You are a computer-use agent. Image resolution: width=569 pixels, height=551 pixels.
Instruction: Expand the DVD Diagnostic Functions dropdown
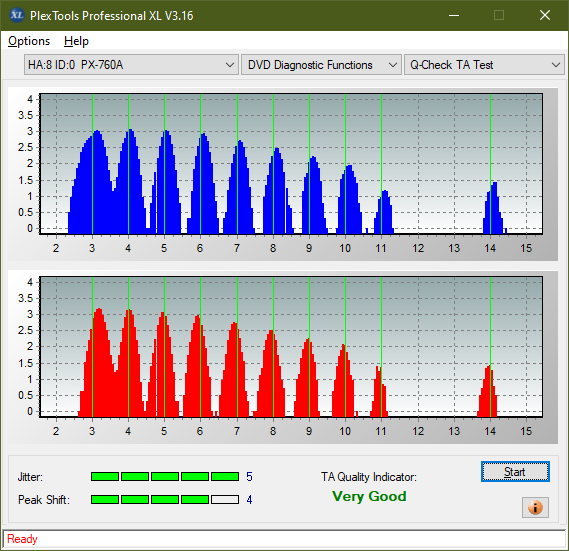click(321, 65)
